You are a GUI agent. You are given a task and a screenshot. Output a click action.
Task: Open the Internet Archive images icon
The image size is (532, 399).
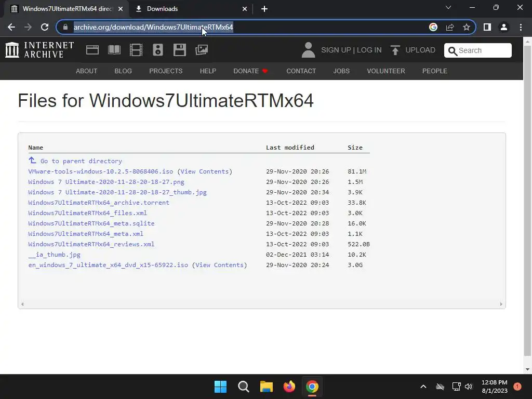coord(202,50)
